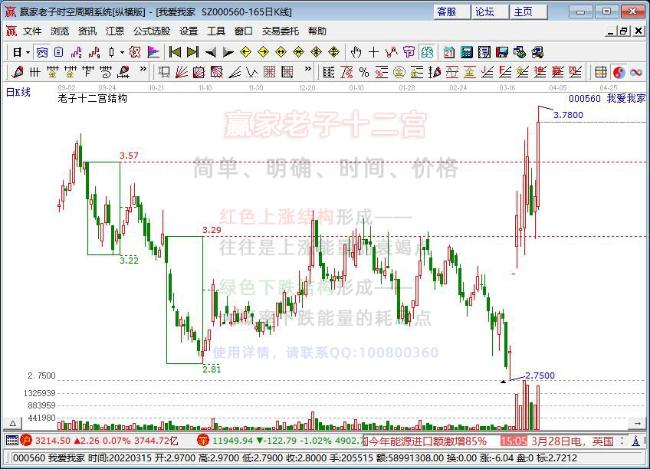Expand the candlestick type dropdown arrow

(122, 52)
